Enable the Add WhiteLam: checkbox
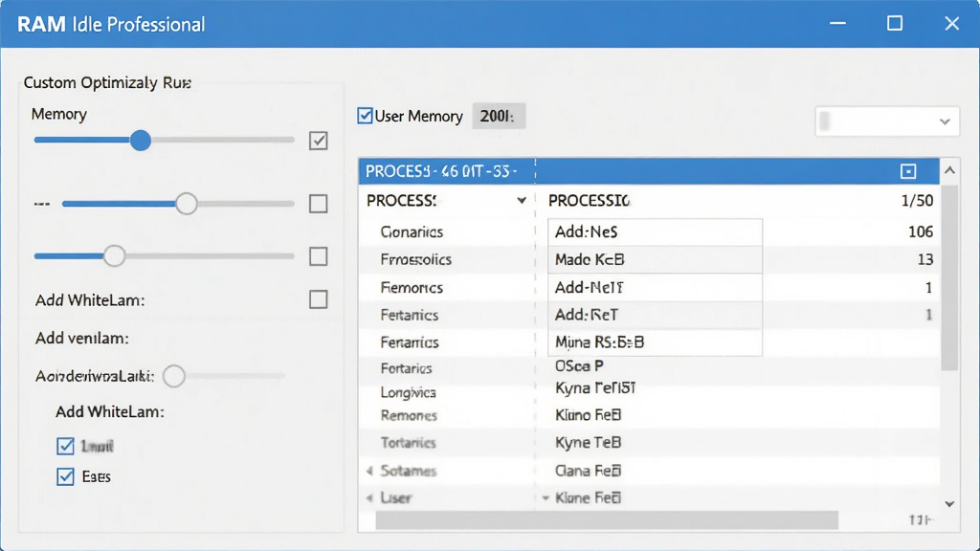 pyautogui.click(x=318, y=299)
